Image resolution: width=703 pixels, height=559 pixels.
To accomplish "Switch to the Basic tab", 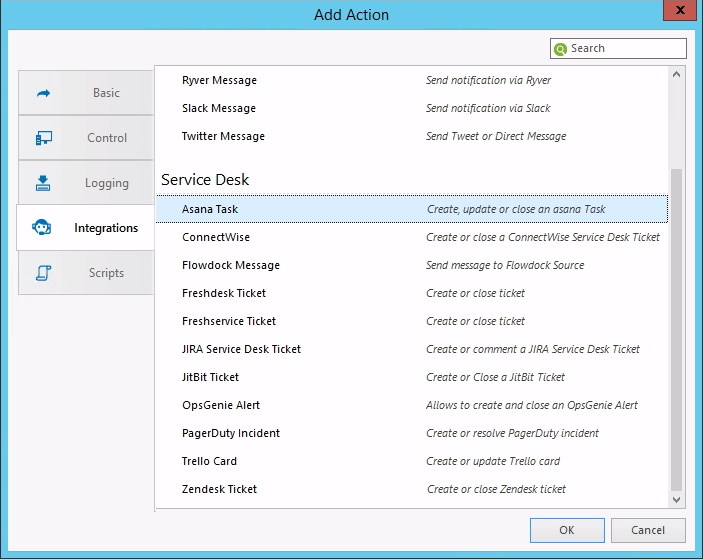I will [86, 93].
